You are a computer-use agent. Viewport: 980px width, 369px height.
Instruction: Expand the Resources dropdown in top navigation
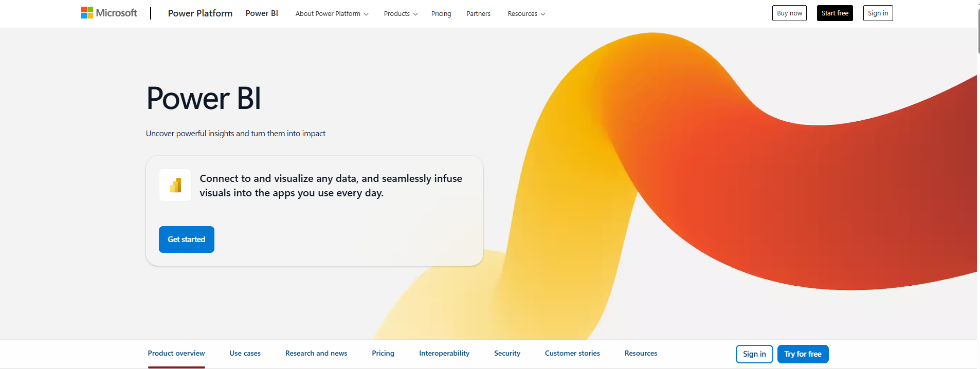coord(526,14)
